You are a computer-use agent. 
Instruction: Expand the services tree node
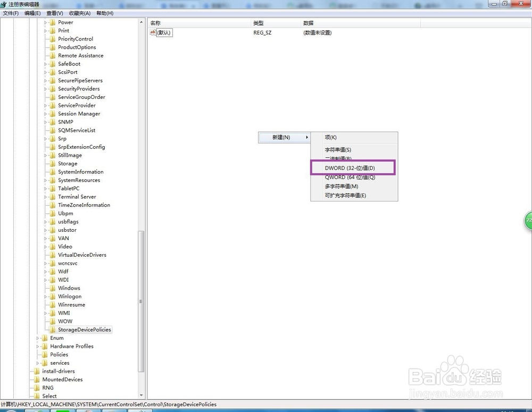[38, 363]
